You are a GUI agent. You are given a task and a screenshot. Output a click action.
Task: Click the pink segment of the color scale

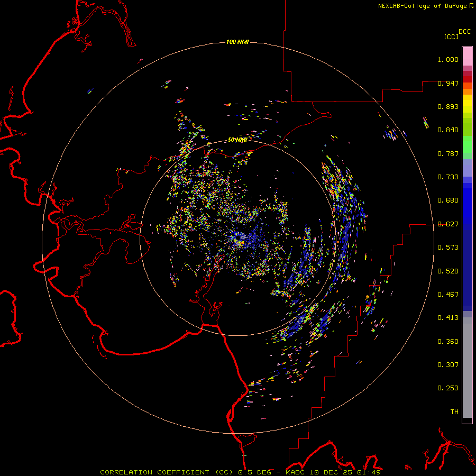(x=467, y=57)
